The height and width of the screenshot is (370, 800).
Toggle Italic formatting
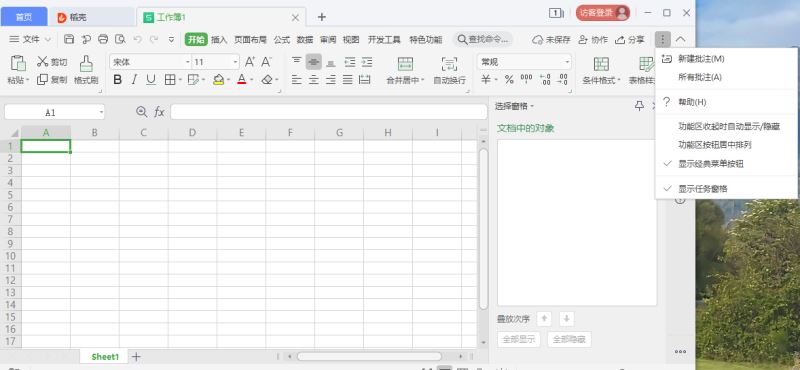134,80
